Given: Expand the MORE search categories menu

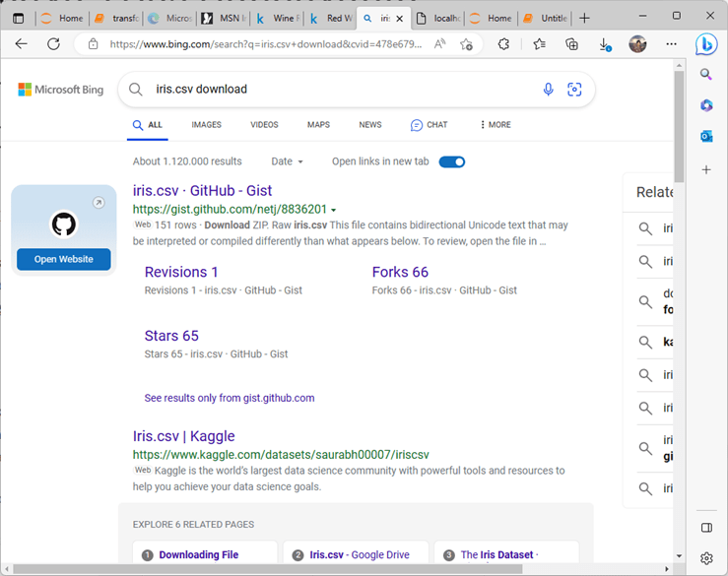Looking at the screenshot, I should pyautogui.click(x=496, y=125).
